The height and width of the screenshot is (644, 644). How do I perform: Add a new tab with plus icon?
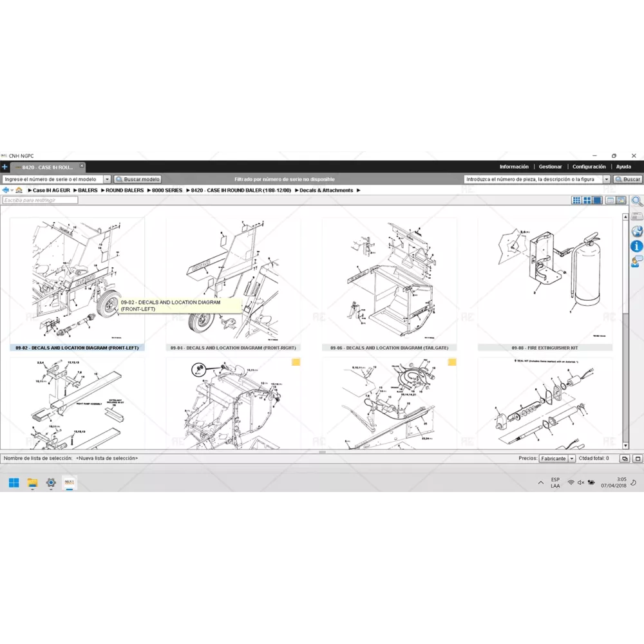click(x=5, y=167)
